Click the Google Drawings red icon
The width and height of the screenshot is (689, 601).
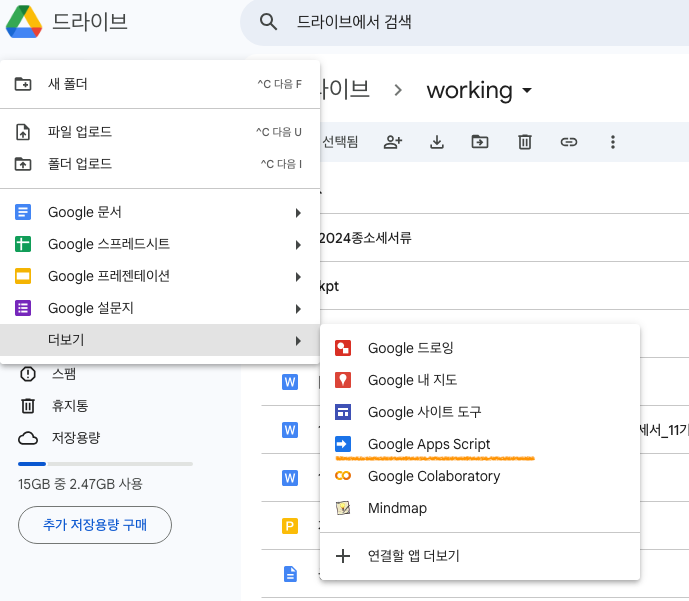click(343, 348)
